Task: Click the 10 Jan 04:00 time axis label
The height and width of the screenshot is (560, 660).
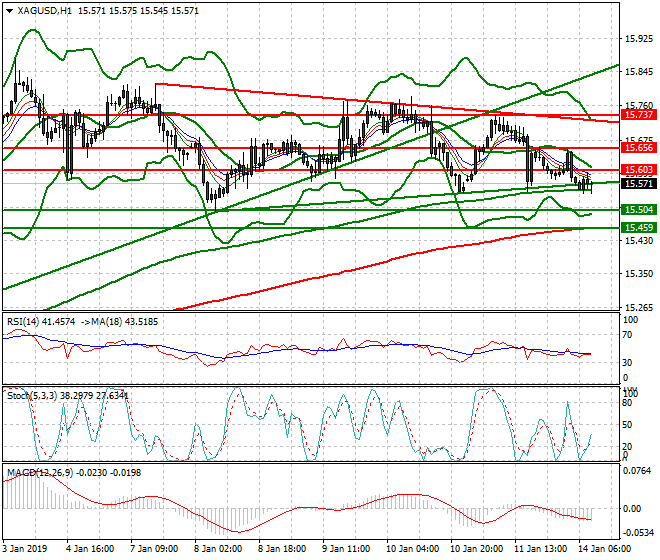Action: 413,549
